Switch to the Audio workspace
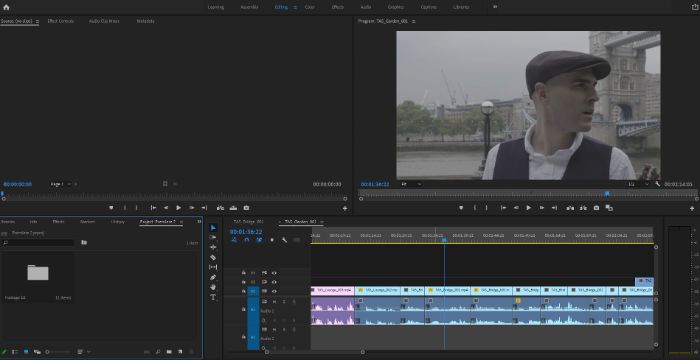Viewport: 700px width, 360px height. pyautogui.click(x=366, y=7)
